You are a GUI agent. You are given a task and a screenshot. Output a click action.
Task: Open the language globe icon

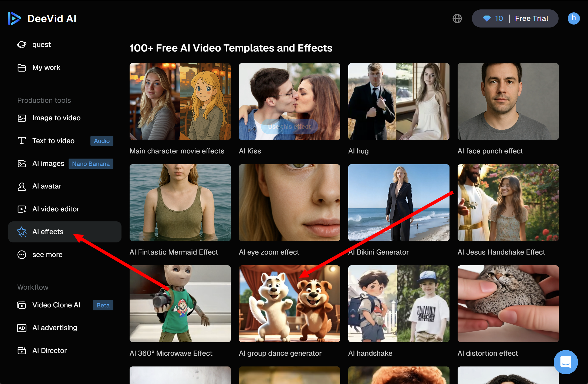(457, 18)
